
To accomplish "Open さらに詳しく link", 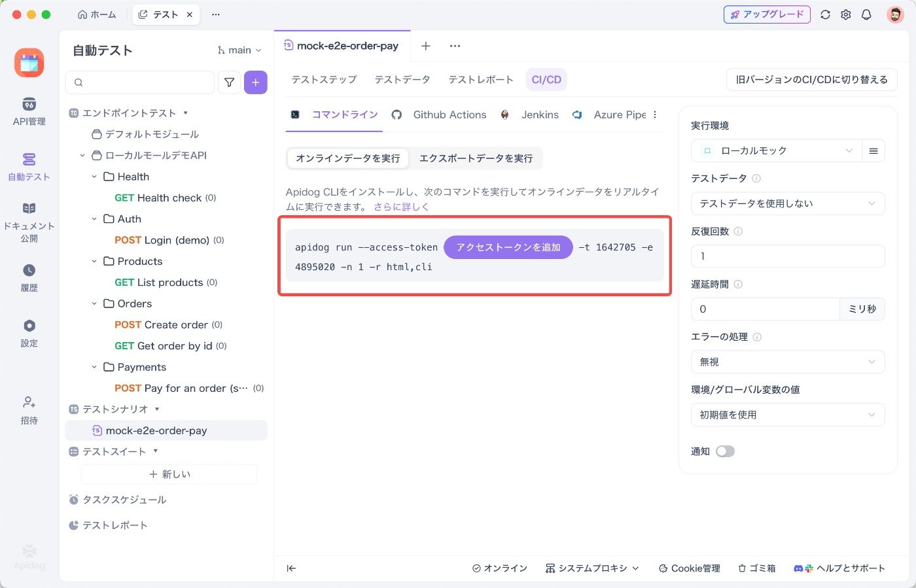I will [x=401, y=207].
